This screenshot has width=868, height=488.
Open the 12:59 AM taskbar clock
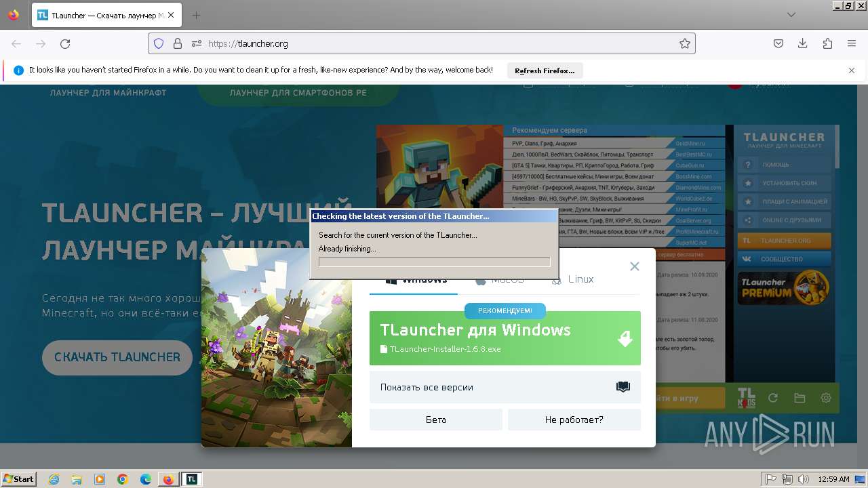(834, 479)
